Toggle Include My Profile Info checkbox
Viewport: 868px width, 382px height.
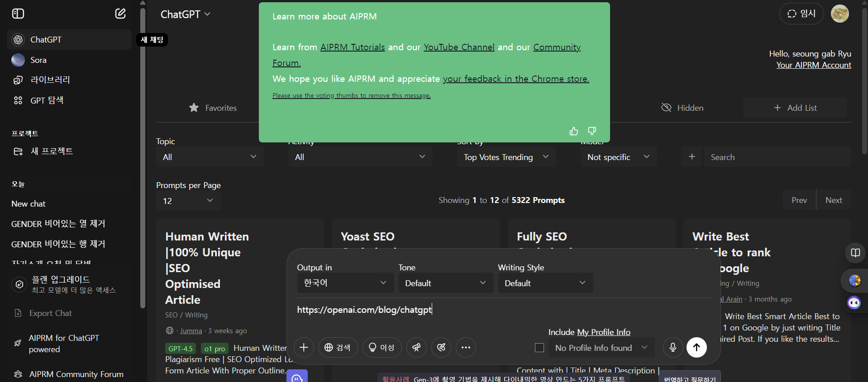pyautogui.click(x=539, y=348)
